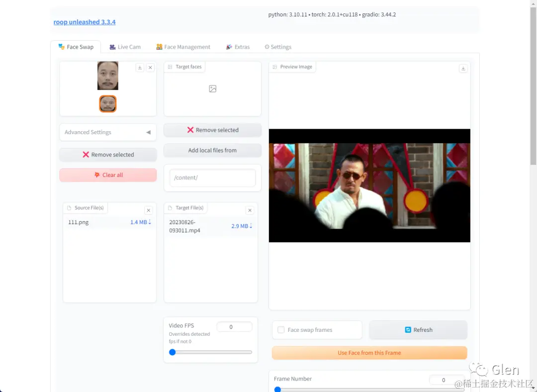Click the Source File(s) label icon
The image size is (537, 392).
point(69,208)
